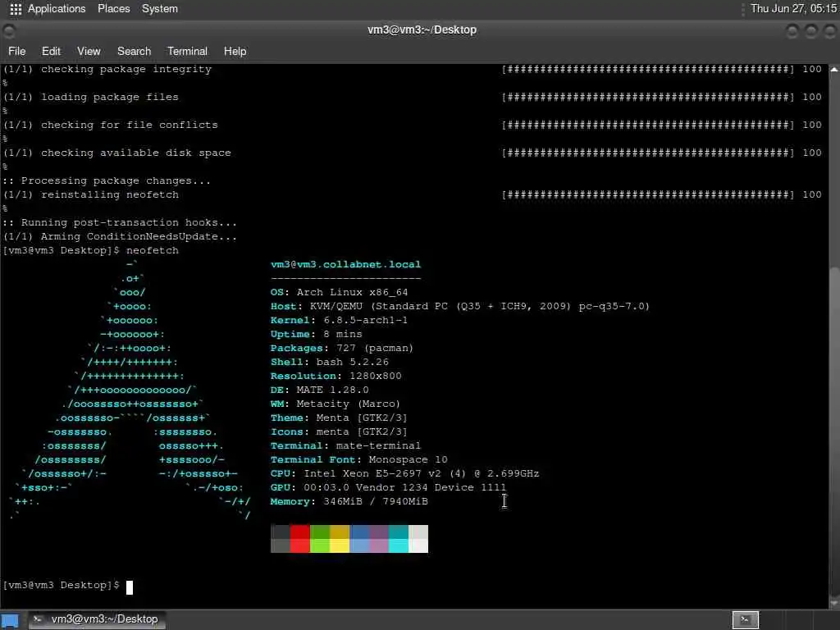Click the 'Terminal: mate-terminal' line
This screenshot has height=630, width=840.
click(x=345, y=445)
